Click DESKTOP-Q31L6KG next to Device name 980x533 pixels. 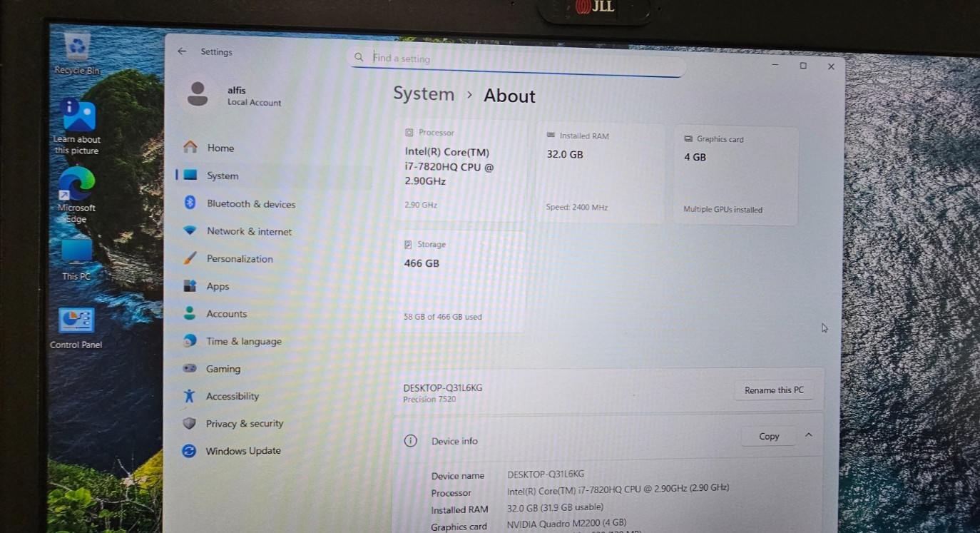[x=546, y=474]
